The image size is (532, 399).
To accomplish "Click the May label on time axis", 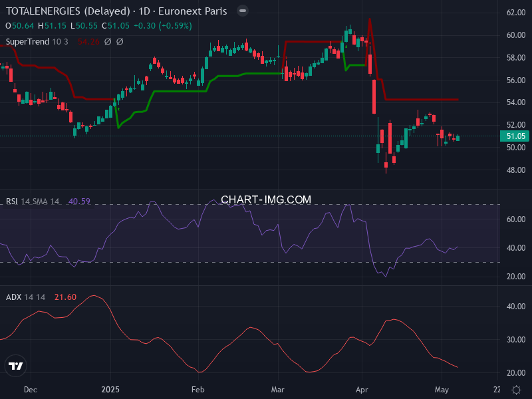I will (x=442, y=390).
